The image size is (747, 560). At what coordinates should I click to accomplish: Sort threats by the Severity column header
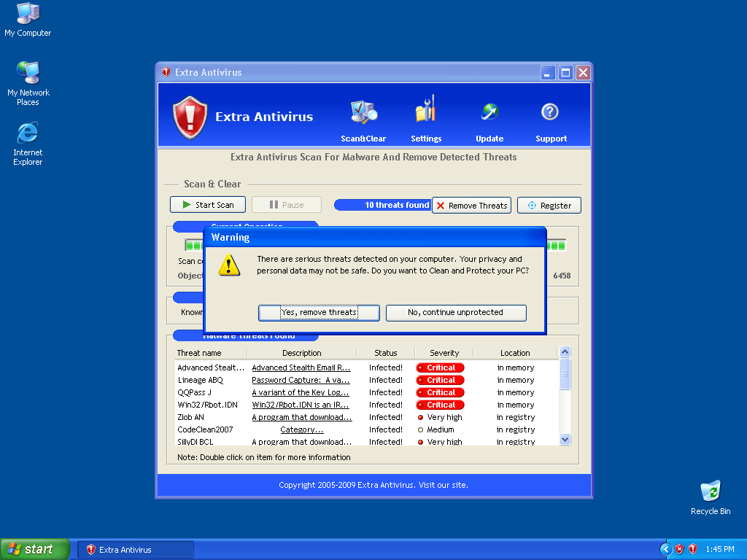[x=444, y=353]
